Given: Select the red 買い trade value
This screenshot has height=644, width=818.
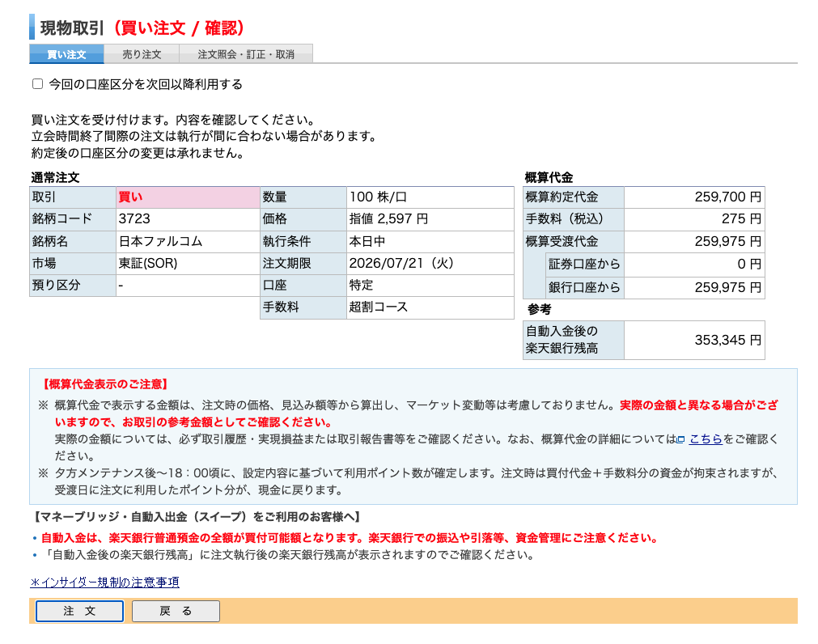Looking at the screenshot, I should coord(130,197).
